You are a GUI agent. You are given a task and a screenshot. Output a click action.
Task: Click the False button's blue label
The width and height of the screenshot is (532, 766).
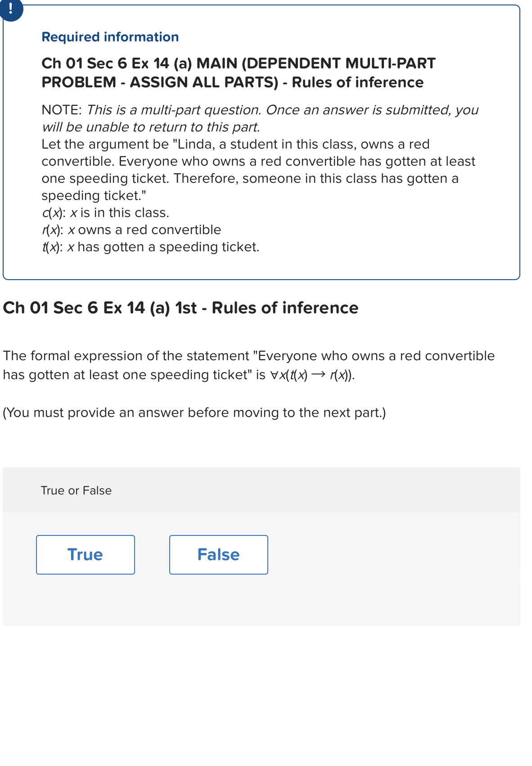[218, 555]
